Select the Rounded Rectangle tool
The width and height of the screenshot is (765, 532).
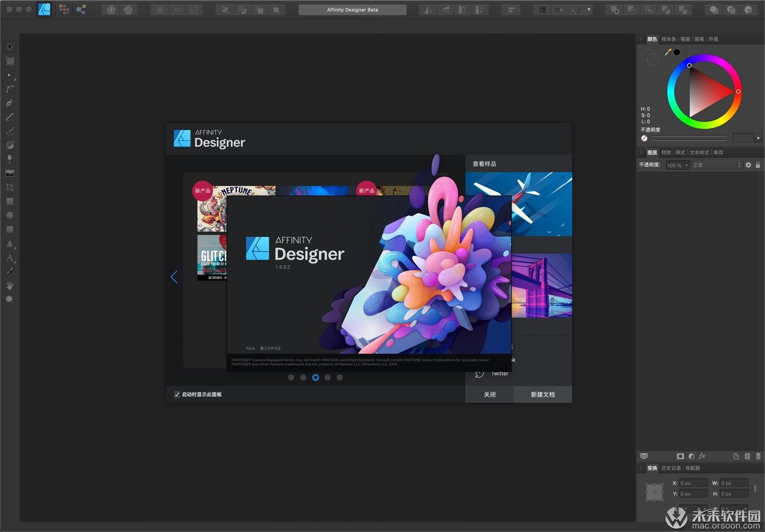10,229
